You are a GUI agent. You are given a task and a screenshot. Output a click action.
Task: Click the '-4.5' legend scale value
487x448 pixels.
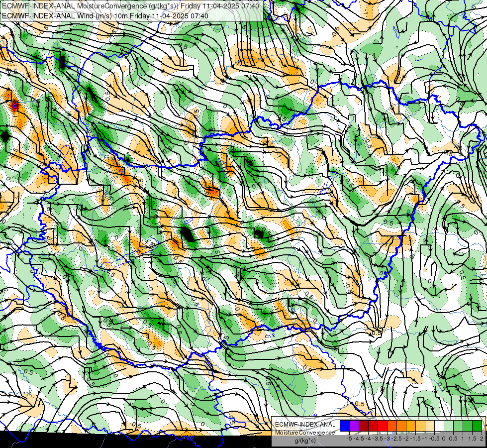point(358,439)
